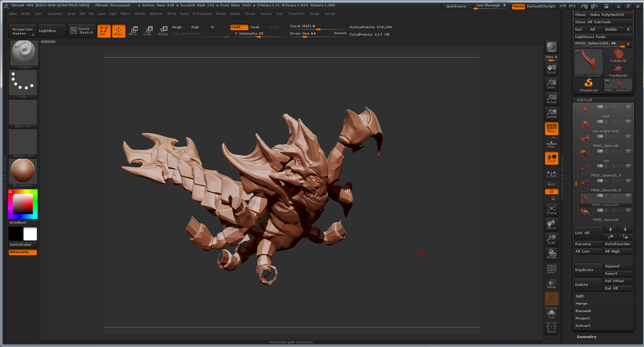Open the Preferences menu
Screen dimensions: 644x347
(202, 14)
